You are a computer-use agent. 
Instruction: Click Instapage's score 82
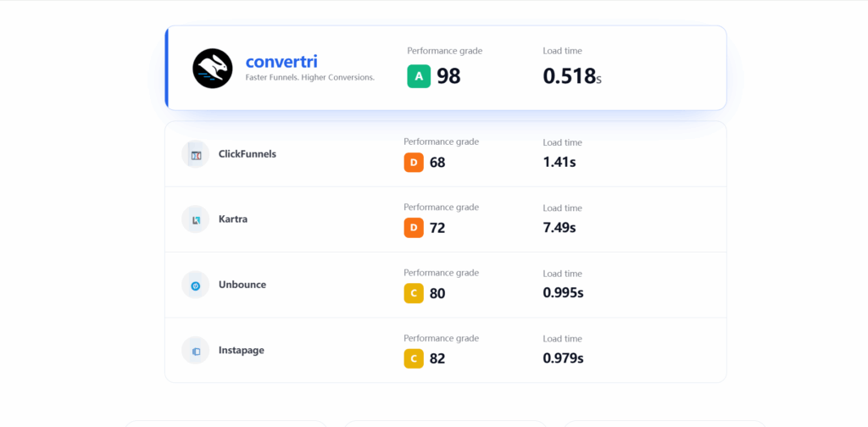point(437,358)
